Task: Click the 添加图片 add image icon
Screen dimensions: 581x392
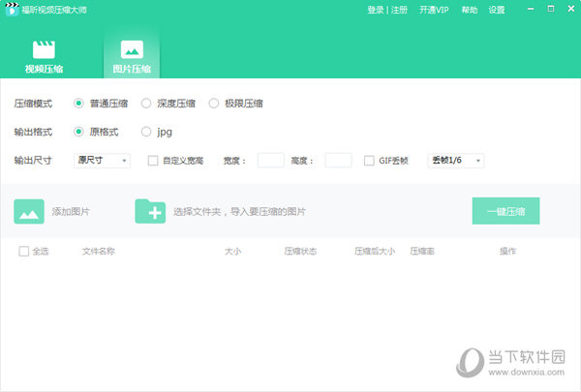Action: click(29, 211)
